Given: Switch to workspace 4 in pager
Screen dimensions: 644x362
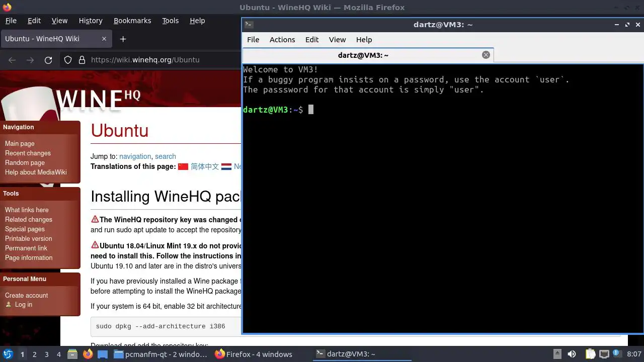Looking at the screenshot, I should click(58, 354).
